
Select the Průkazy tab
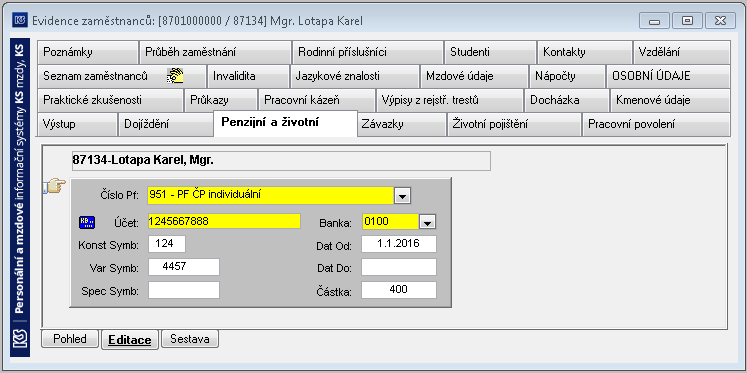221,101
